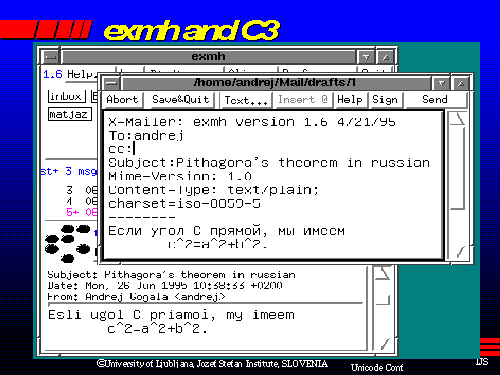
Task: Click the To:andrej header line
Action: (146, 135)
